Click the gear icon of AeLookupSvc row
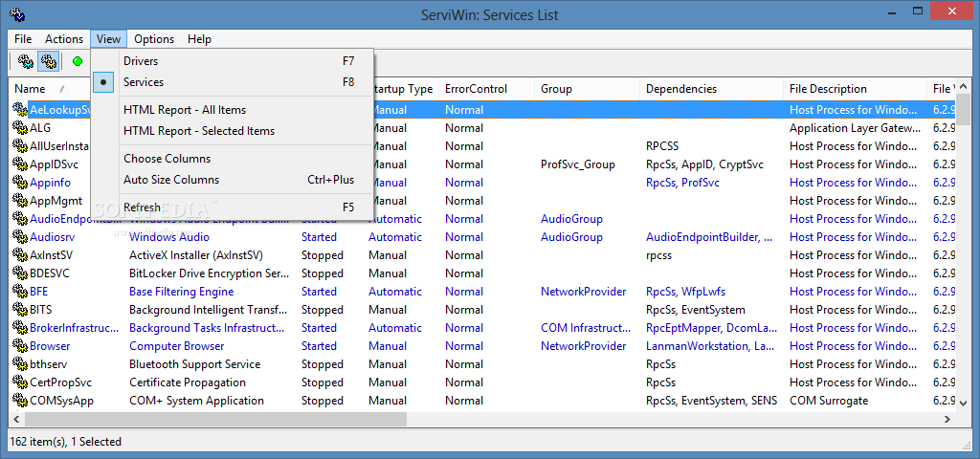 [x=21, y=110]
